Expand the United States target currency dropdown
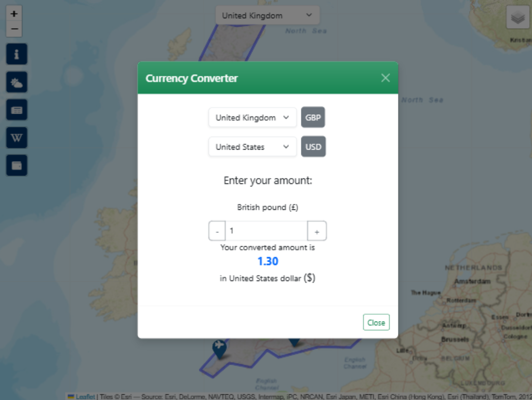This screenshot has width=532, height=400. [252, 147]
